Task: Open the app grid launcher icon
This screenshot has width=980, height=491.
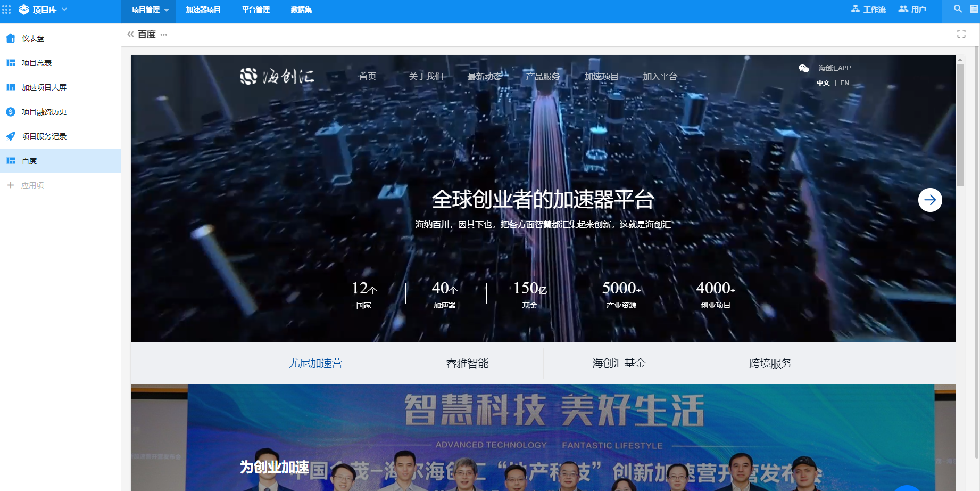Action: [6, 10]
